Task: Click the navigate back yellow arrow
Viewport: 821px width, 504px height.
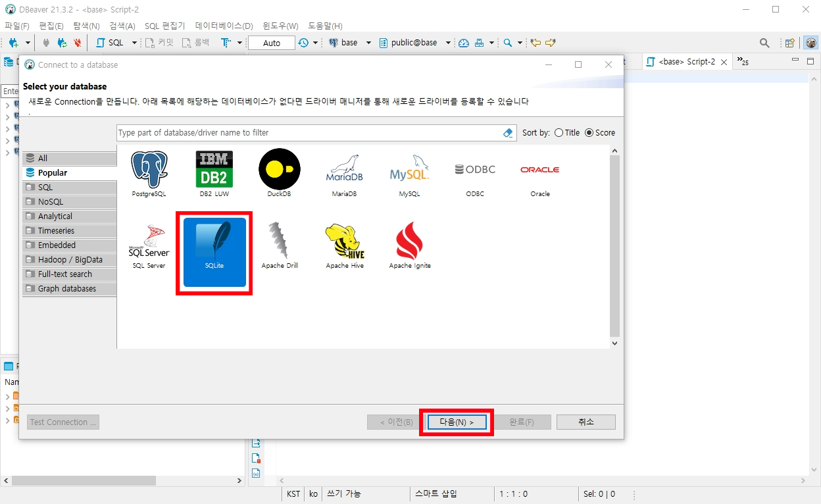Action: pos(535,43)
